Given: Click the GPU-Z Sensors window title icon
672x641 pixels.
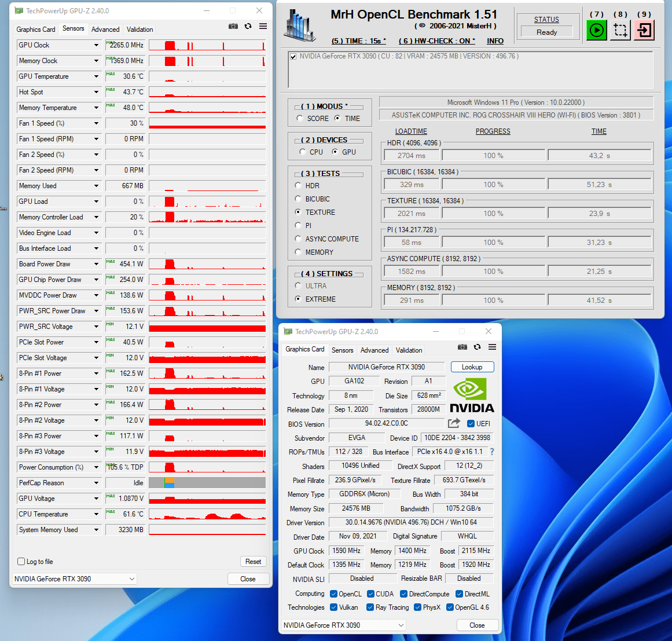Looking at the screenshot, I should click(x=19, y=11).
